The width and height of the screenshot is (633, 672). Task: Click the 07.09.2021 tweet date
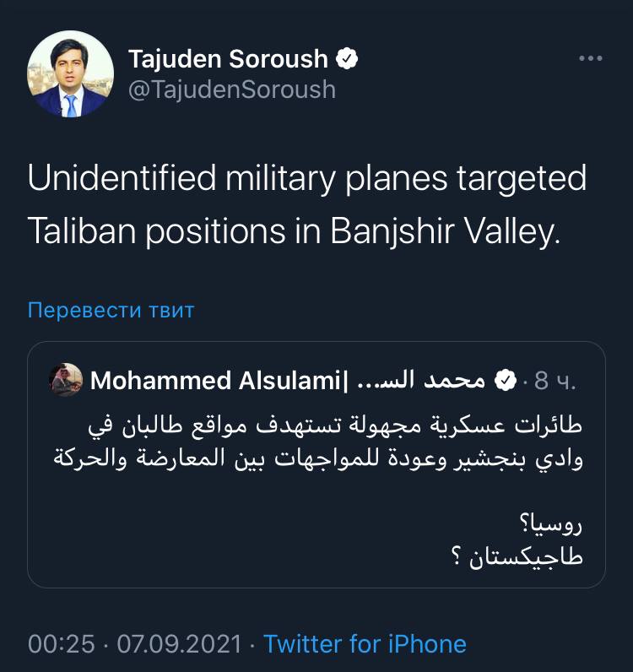178,644
